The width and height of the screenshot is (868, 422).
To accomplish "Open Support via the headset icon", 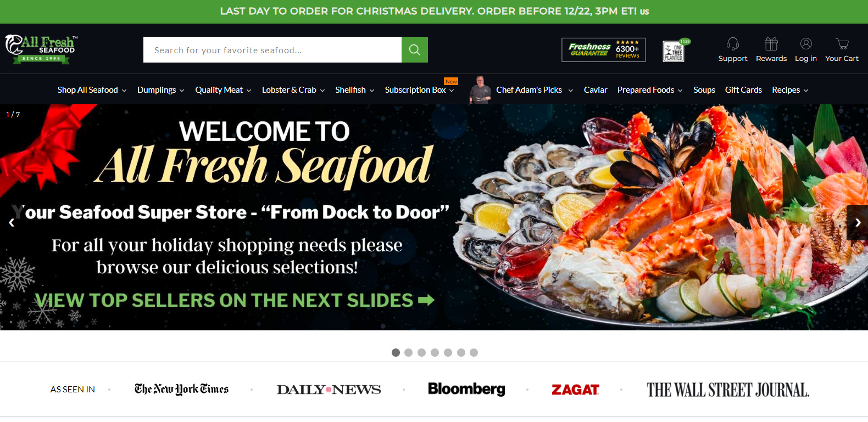I will point(733,44).
